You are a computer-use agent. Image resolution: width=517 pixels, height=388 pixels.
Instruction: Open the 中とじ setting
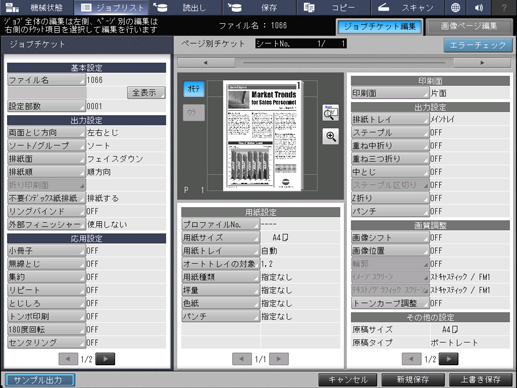390,172
